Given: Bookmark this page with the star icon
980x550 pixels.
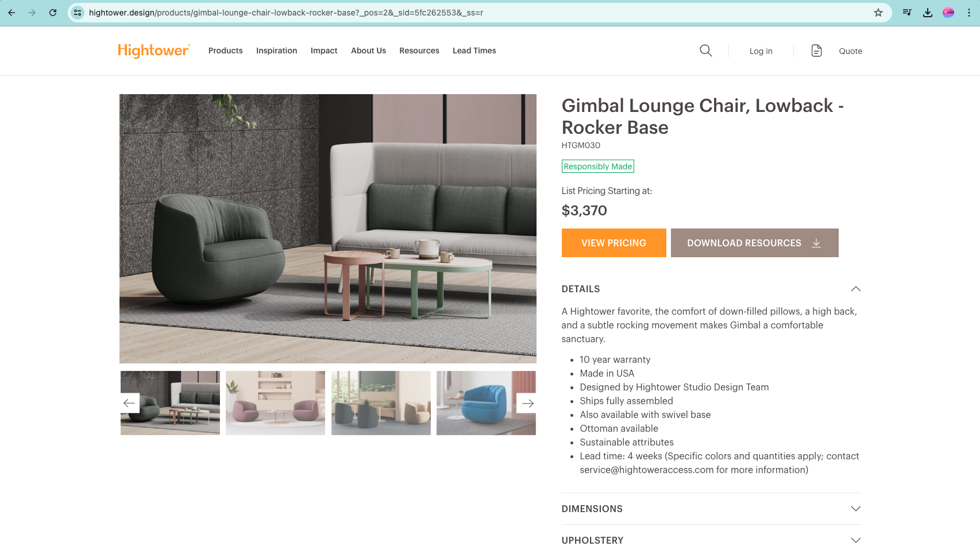Looking at the screenshot, I should (878, 12).
